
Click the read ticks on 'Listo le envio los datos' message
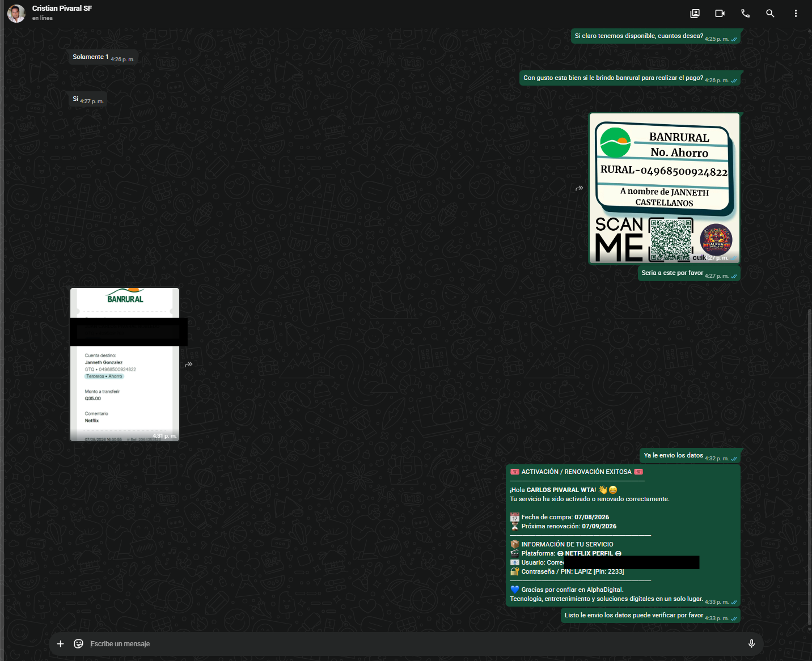pos(734,619)
